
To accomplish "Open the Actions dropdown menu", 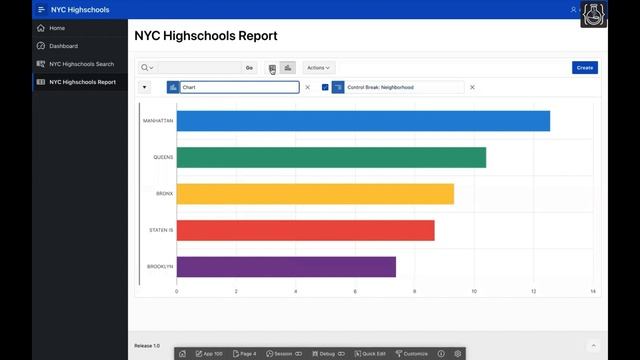I will coord(318,68).
